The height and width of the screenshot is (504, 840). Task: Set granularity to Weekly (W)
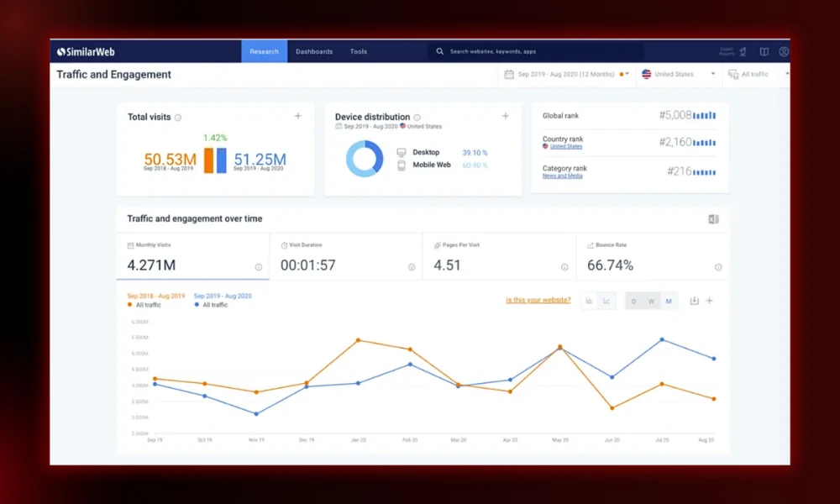tap(652, 301)
